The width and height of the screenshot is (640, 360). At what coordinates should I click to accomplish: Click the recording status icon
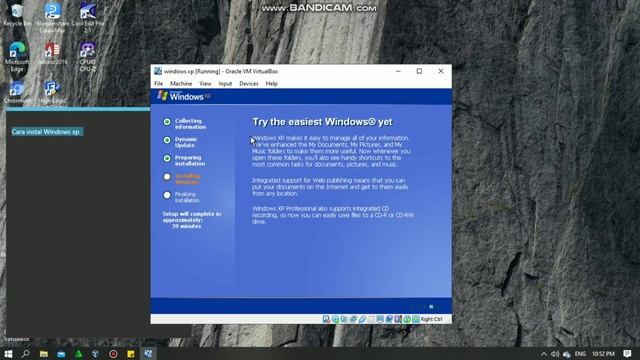tap(389, 319)
